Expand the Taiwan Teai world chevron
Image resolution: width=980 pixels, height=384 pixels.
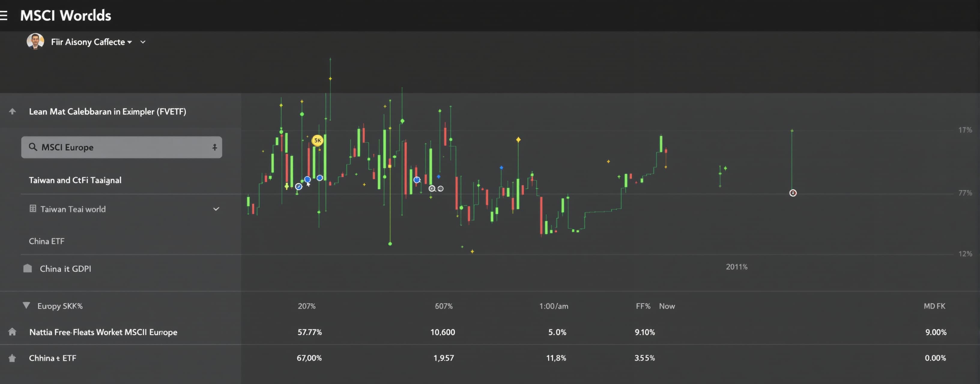point(216,209)
